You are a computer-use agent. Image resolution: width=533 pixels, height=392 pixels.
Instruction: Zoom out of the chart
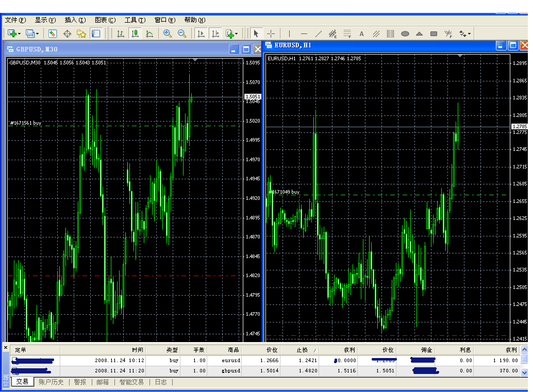pos(182,33)
